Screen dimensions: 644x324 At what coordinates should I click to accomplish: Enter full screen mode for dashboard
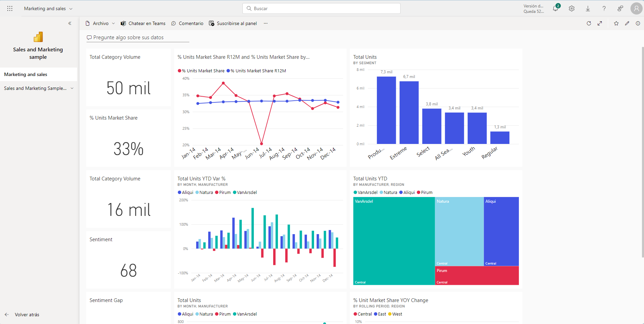(600, 23)
